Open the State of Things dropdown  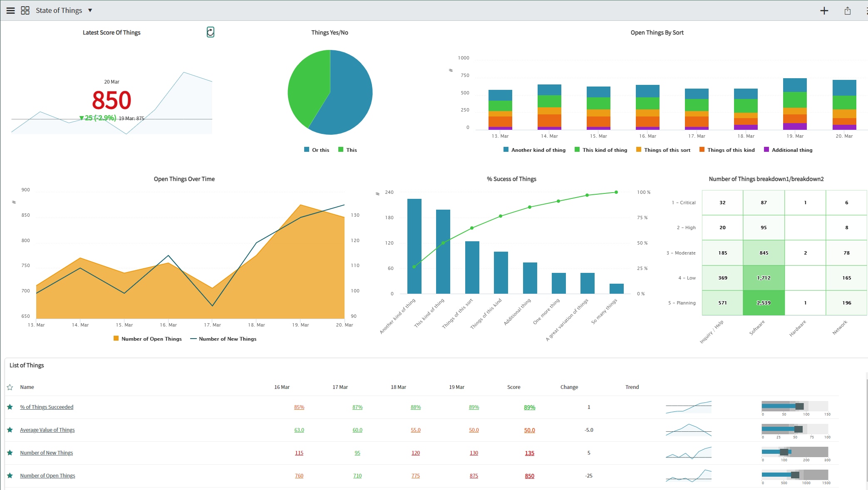click(x=90, y=10)
